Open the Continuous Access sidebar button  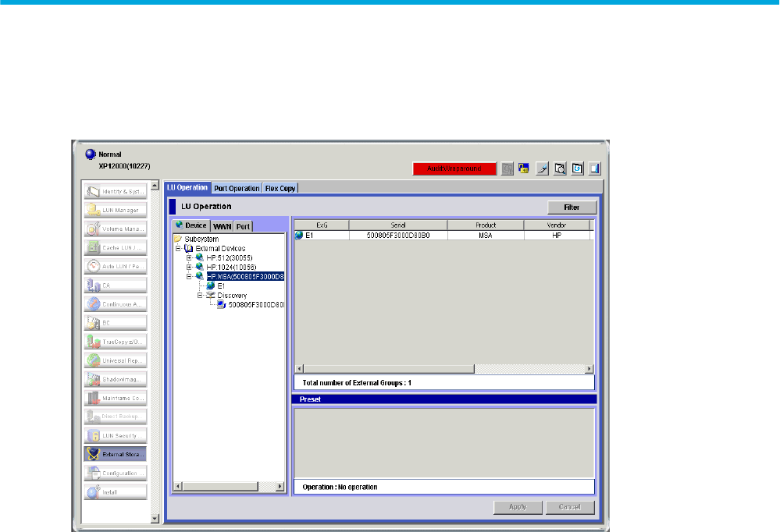(115, 303)
